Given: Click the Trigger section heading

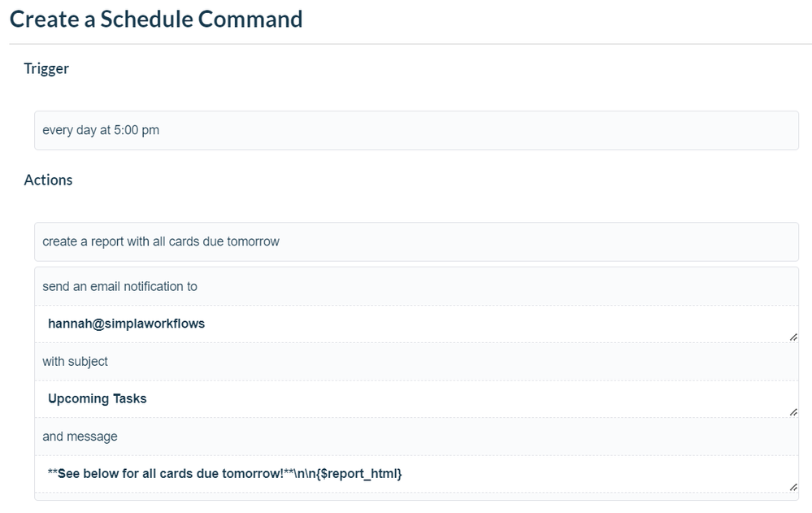Looking at the screenshot, I should [x=46, y=69].
